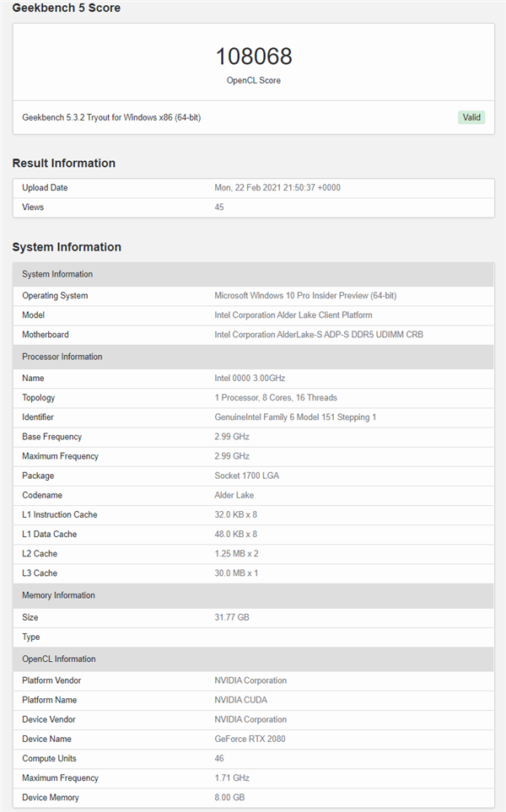Click the OpenCL Information section header
This screenshot has width=506, height=812.
click(x=253, y=659)
